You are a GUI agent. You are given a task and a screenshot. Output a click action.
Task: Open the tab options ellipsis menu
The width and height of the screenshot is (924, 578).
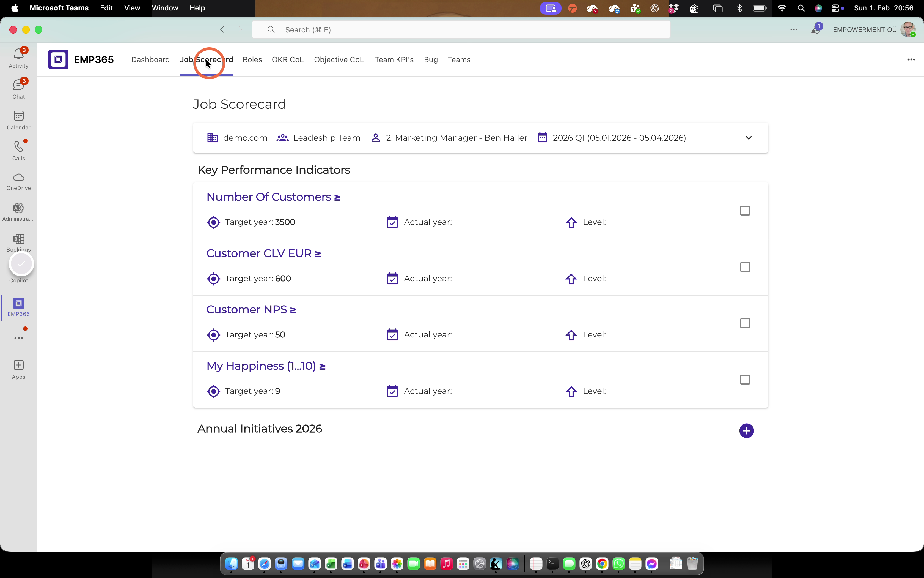(911, 59)
